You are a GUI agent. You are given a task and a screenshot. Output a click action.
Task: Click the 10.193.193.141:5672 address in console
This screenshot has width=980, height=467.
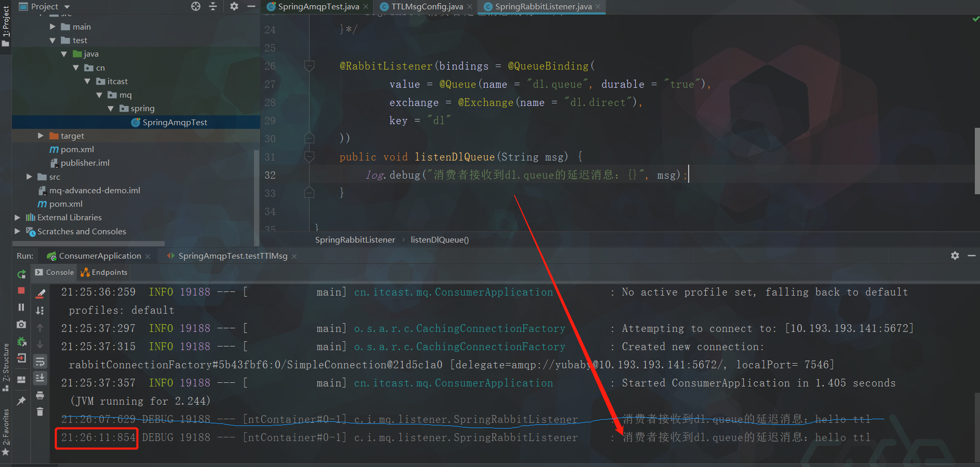[x=849, y=328]
